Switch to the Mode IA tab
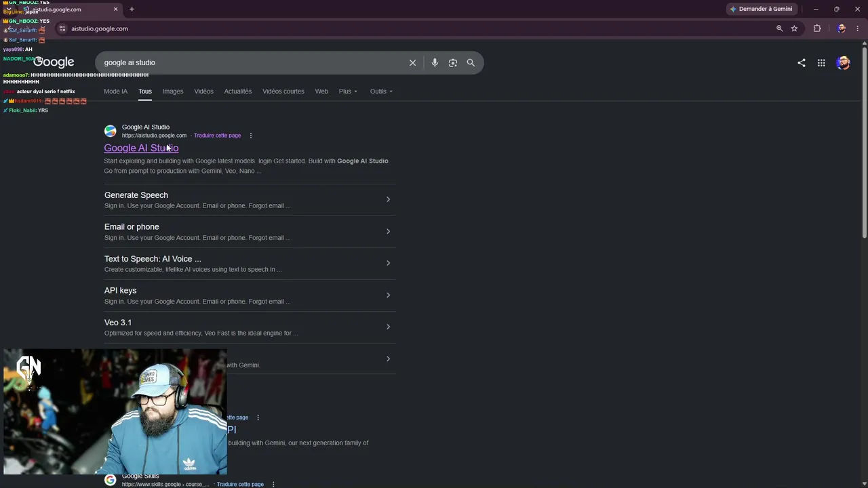This screenshot has height=488, width=868. click(x=115, y=91)
